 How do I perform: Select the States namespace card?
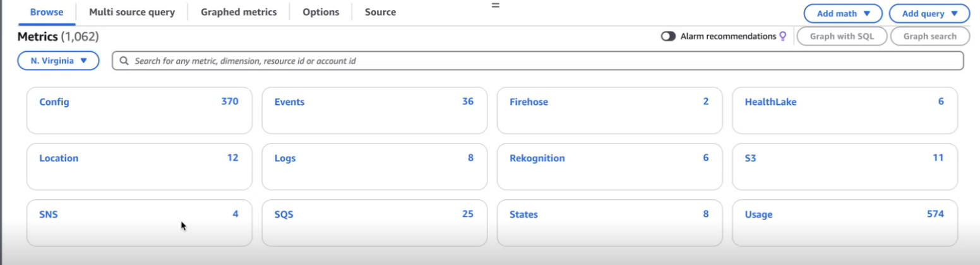(609, 223)
